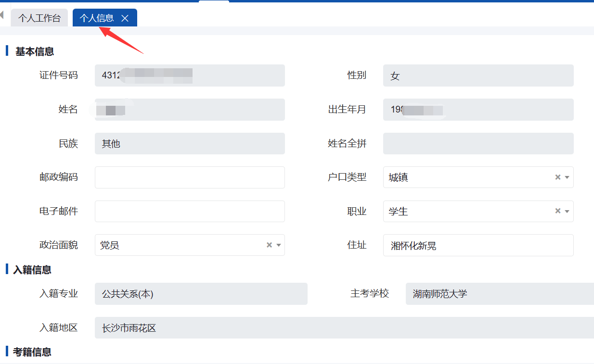Select the 个人信息 tab

pos(97,18)
